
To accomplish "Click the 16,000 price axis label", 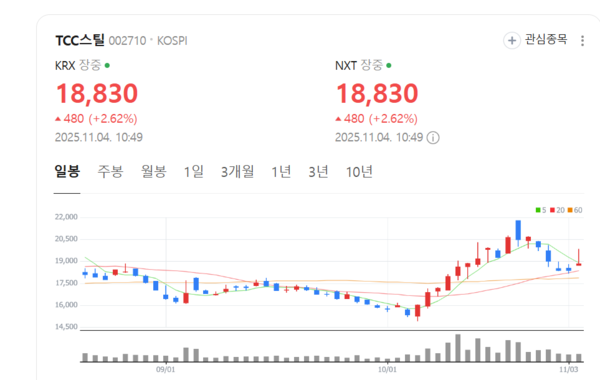I will (x=66, y=305).
